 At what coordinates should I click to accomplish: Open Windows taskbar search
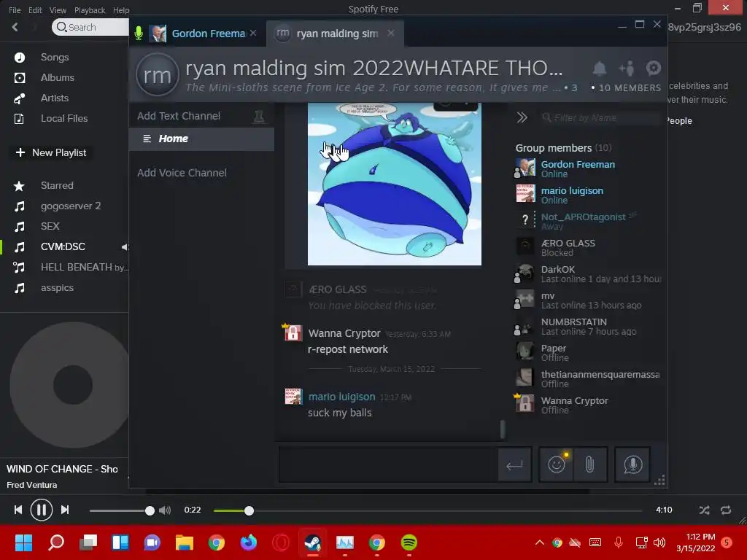click(56, 542)
